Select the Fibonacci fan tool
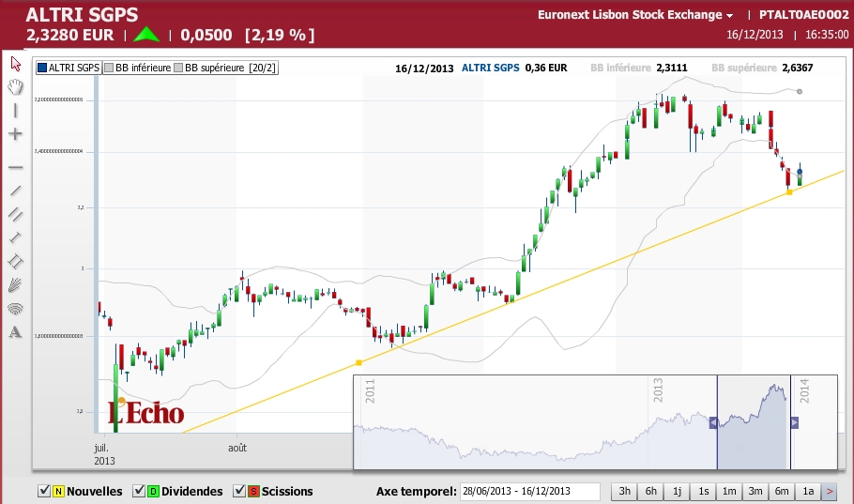The width and height of the screenshot is (854, 504). [x=15, y=284]
